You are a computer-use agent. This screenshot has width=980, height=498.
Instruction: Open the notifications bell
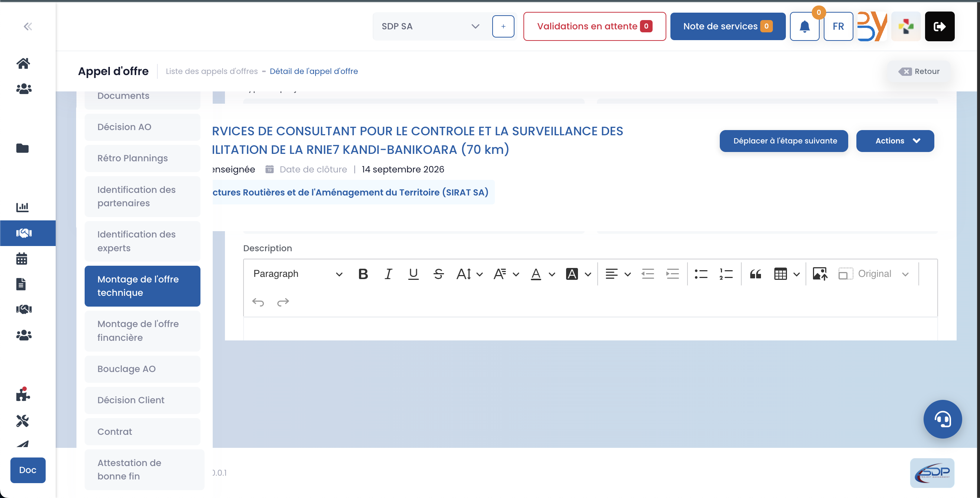(804, 26)
